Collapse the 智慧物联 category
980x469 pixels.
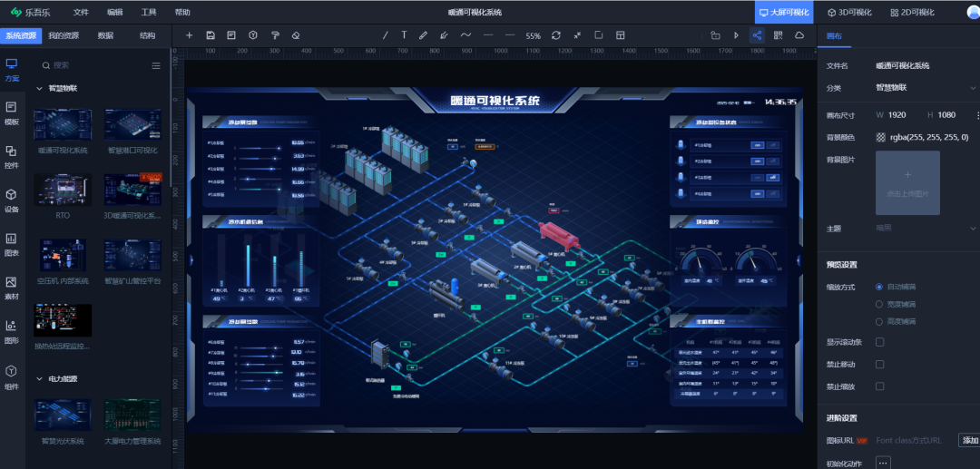coord(39,88)
